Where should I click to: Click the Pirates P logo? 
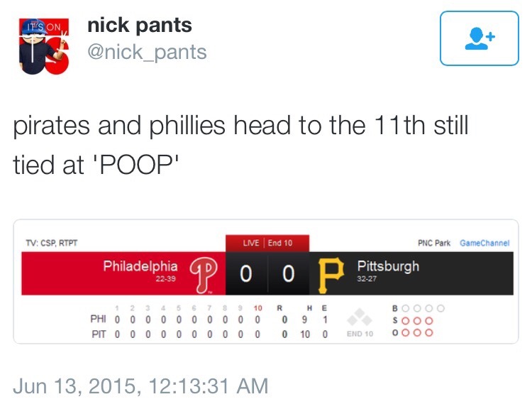tap(331, 274)
